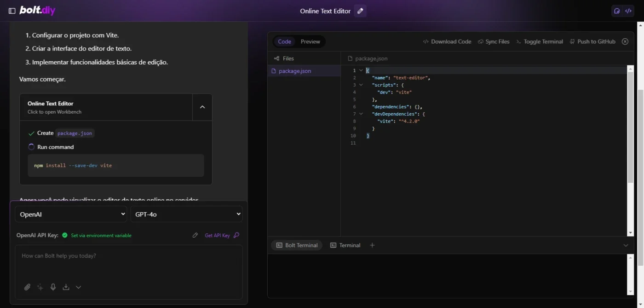
Task: Click Sync Files button
Action: click(494, 41)
